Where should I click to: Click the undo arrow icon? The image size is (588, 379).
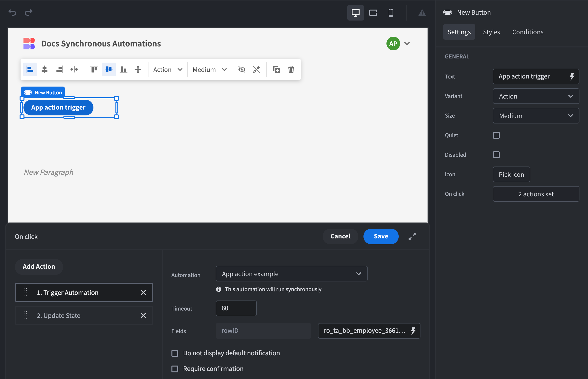click(x=12, y=12)
